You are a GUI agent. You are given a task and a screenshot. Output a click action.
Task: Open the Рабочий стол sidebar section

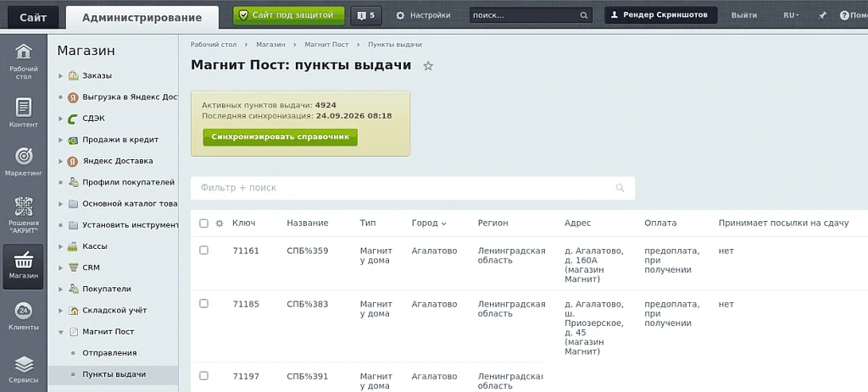[23, 61]
